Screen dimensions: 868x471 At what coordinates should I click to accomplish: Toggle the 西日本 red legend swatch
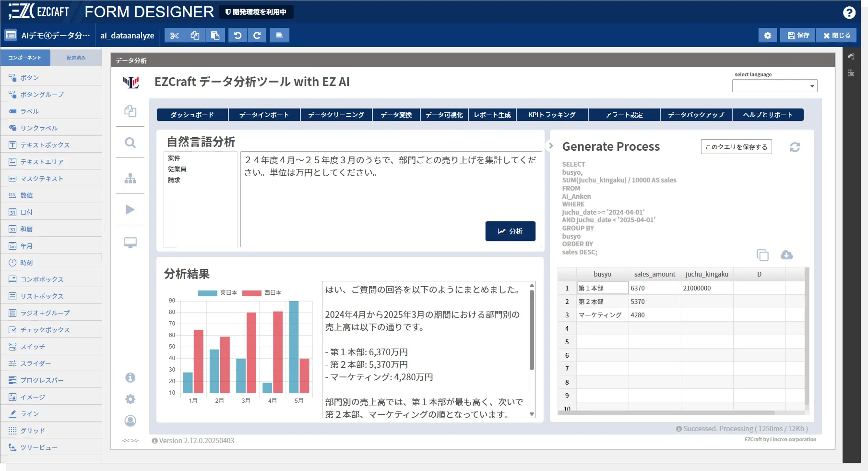click(x=252, y=293)
